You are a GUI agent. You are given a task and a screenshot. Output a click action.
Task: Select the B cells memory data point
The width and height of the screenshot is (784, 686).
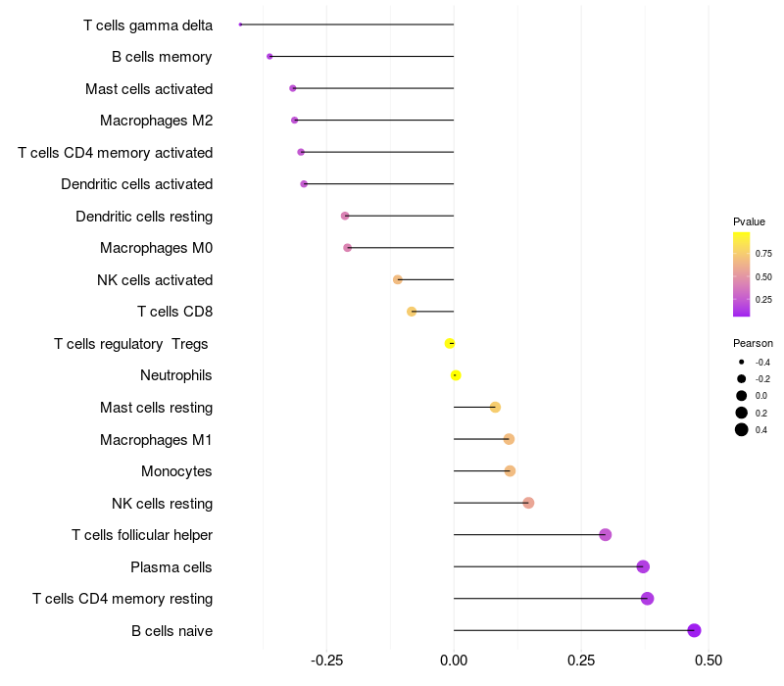[x=269, y=57]
